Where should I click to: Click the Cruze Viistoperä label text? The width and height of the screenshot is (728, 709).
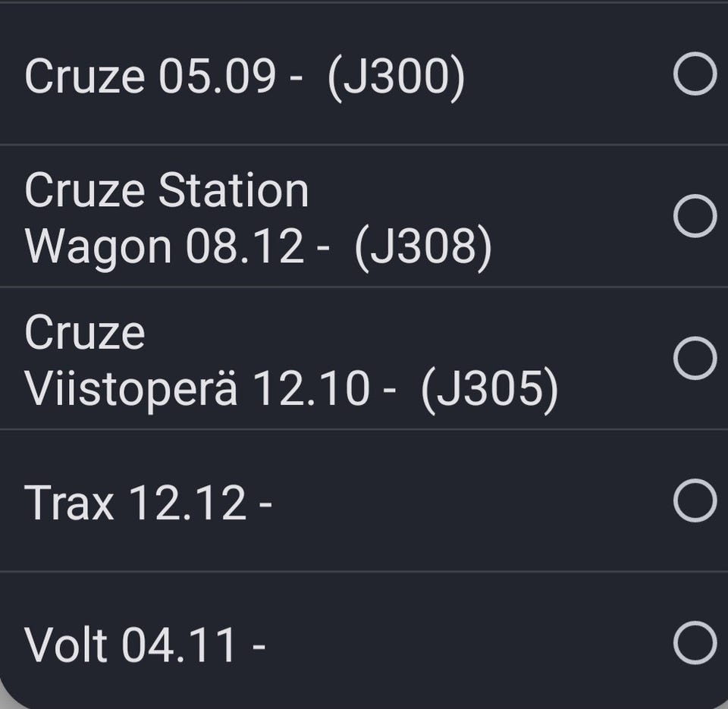290,360
